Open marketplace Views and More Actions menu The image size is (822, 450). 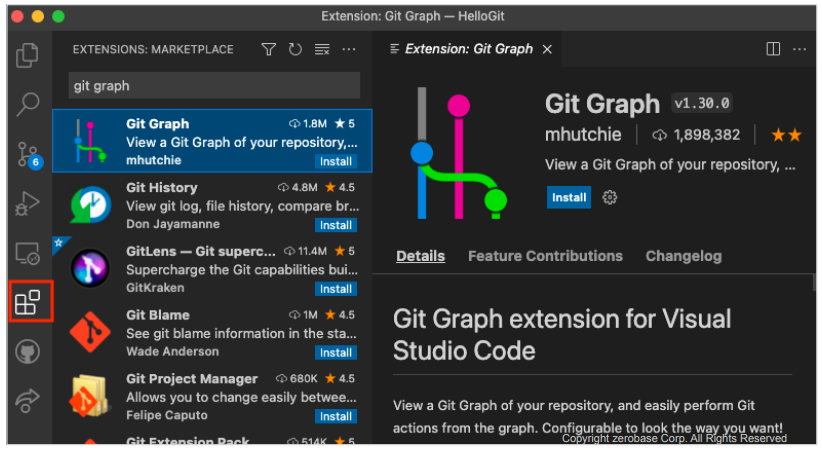click(x=349, y=49)
